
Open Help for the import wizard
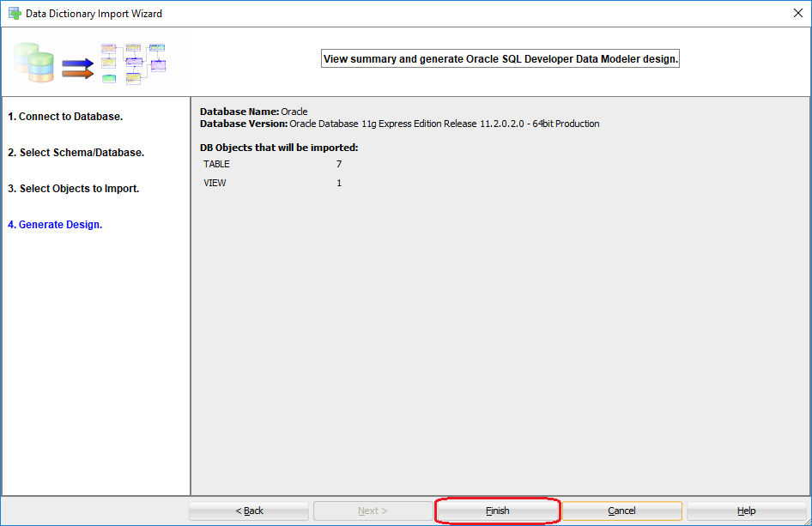coord(746,511)
